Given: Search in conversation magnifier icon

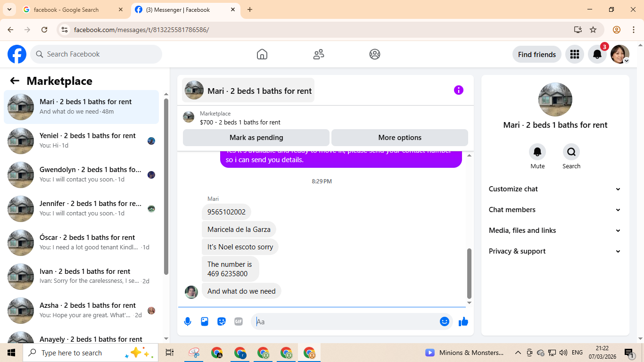Looking at the screenshot, I should [571, 152].
